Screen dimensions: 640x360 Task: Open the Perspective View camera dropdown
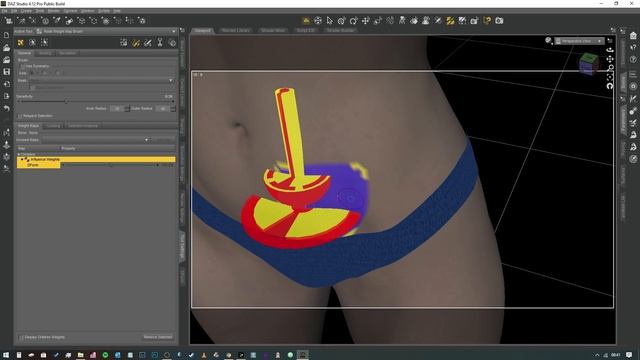coord(579,41)
